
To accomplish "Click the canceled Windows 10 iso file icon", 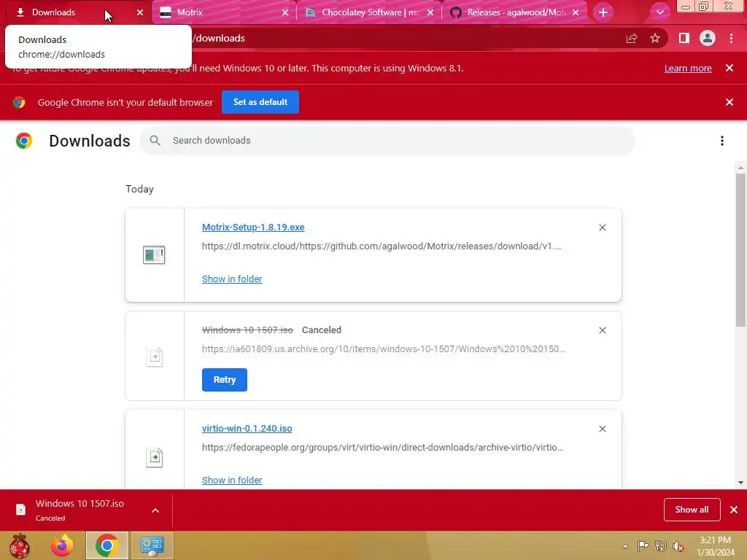I will coord(155,357).
